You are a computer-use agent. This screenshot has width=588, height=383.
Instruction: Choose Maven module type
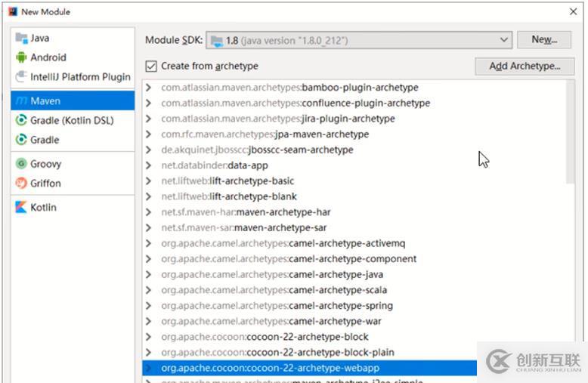click(73, 100)
